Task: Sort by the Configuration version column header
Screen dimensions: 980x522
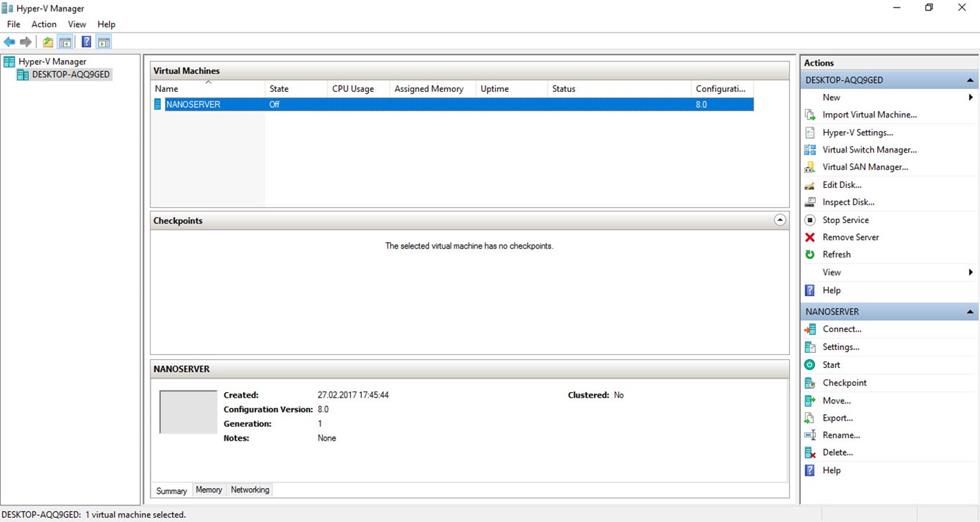Action: click(722, 89)
